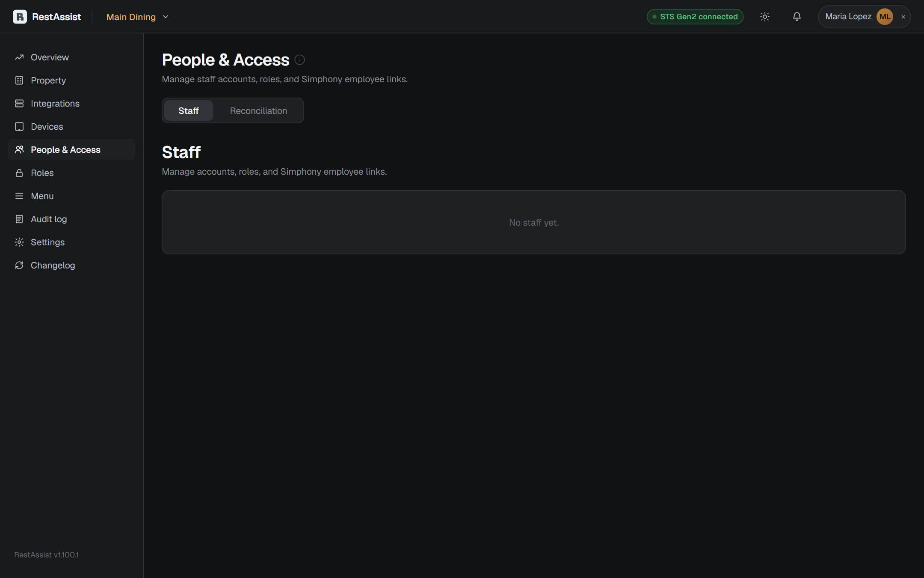Toggle light theme with sun icon
This screenshot has height=578, width=924.
[x=765, y=17]
